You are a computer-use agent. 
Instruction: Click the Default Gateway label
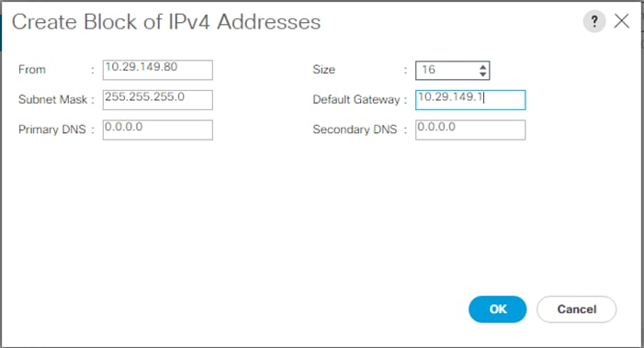(356, 99)
